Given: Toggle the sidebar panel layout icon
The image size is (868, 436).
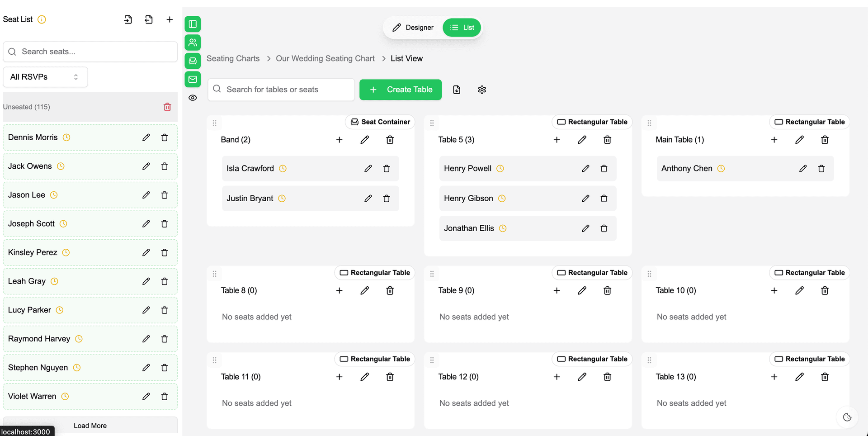Looking at the screenshot, I should [x=193, y=24].
